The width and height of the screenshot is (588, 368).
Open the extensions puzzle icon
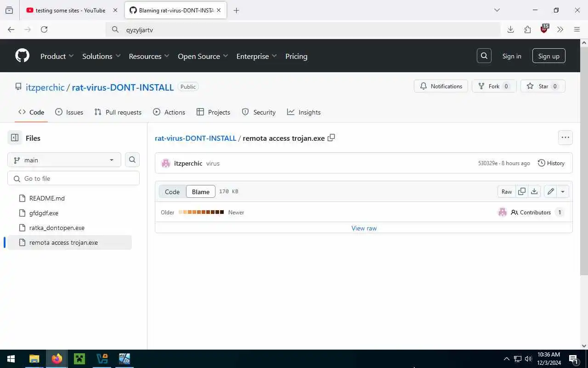pos(527,29)
